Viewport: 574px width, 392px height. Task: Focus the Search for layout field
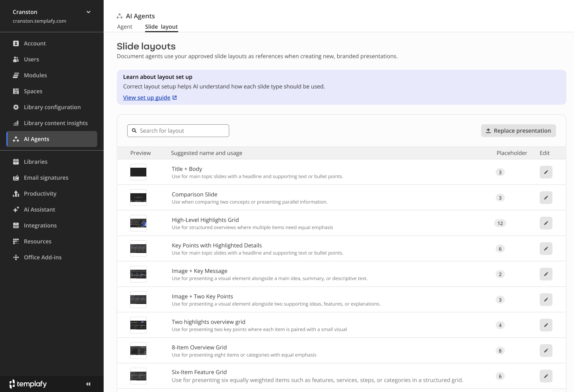tap(178, 131)
